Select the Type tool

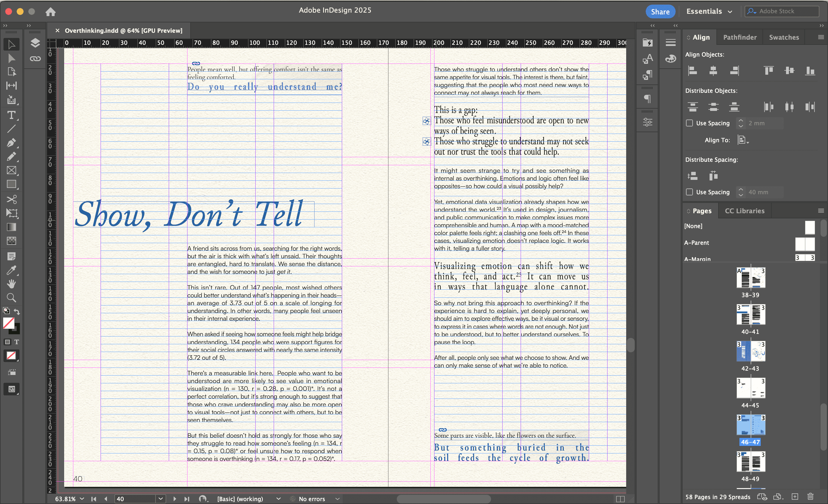click(11, 115)
